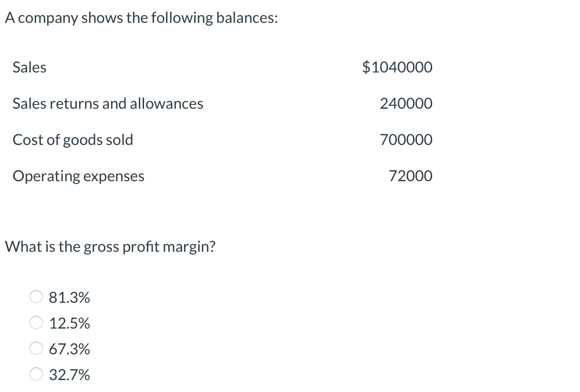Click the 67.3% answer label
Screen dimensions: 580x392
pyautogui.click(x=69, y=349)
